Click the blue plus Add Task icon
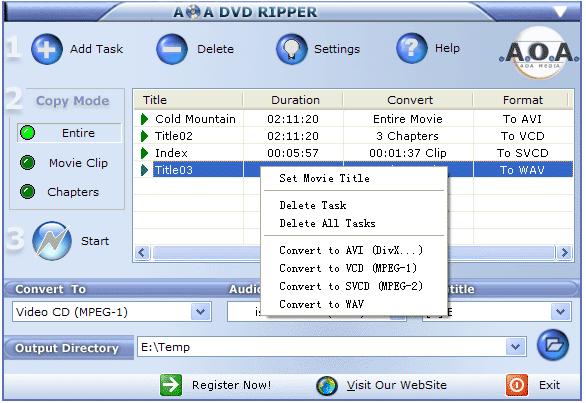 (x=47, y=49)
